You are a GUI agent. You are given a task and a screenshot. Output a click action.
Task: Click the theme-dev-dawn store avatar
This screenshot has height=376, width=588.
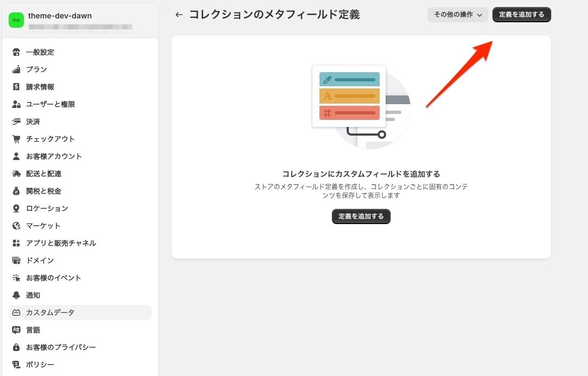pos(16,20)
